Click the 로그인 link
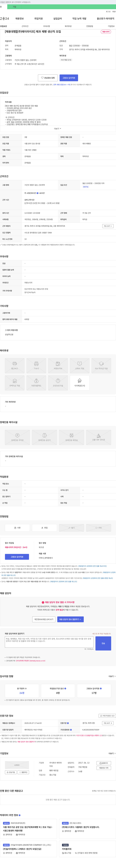Viewport: 116px width, 868px height. 108,11
